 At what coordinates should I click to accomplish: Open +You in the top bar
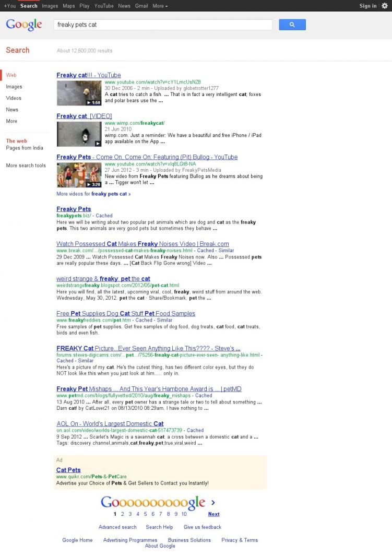coord(9,6)
